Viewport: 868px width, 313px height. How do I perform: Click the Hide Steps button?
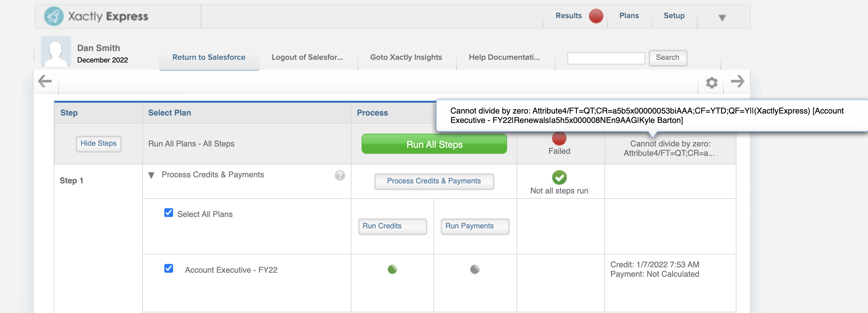pos(98,144)
